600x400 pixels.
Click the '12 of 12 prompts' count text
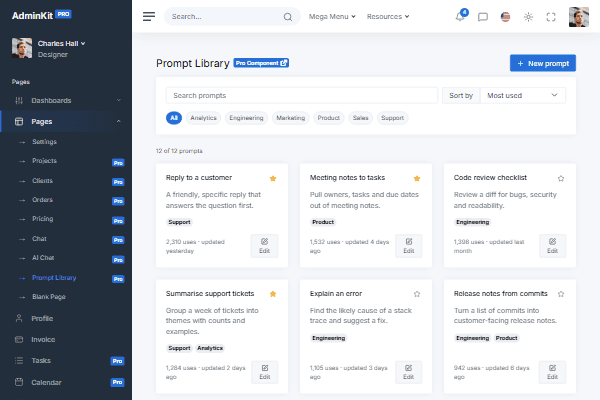[179, 151]
